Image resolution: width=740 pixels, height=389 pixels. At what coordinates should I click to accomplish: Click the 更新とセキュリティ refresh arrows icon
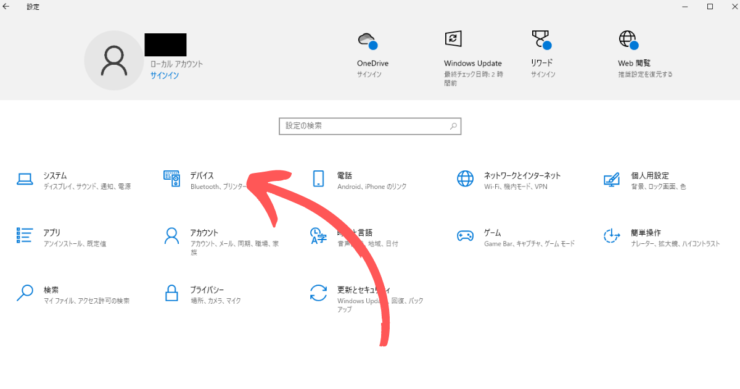[x=319, y=293]
